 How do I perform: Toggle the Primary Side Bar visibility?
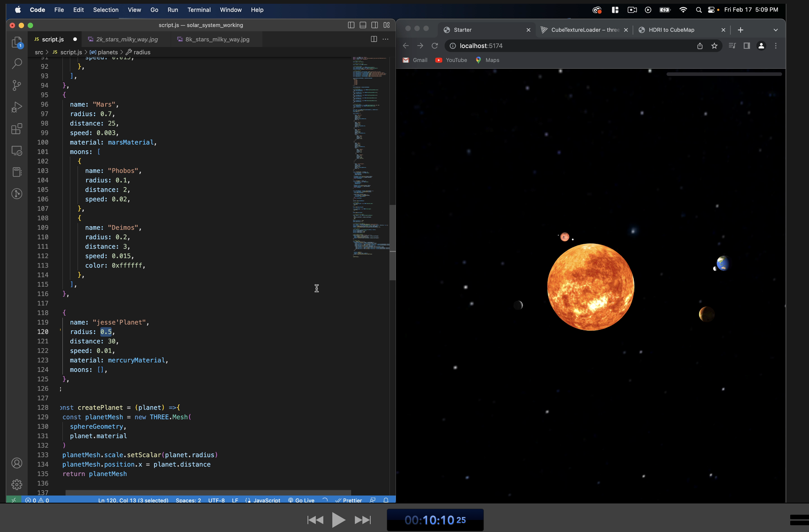(x=351, y=25)
